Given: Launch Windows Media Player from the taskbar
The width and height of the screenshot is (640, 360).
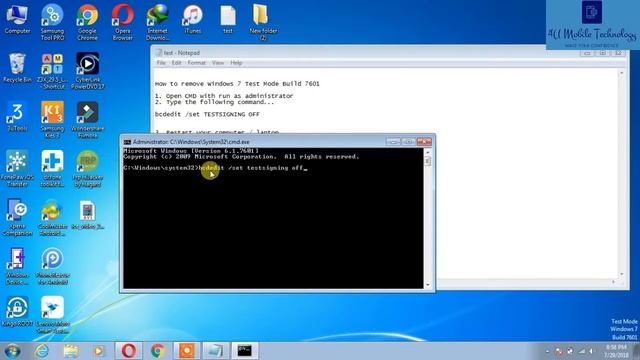Looking at the screenshot, I should 99,351.
